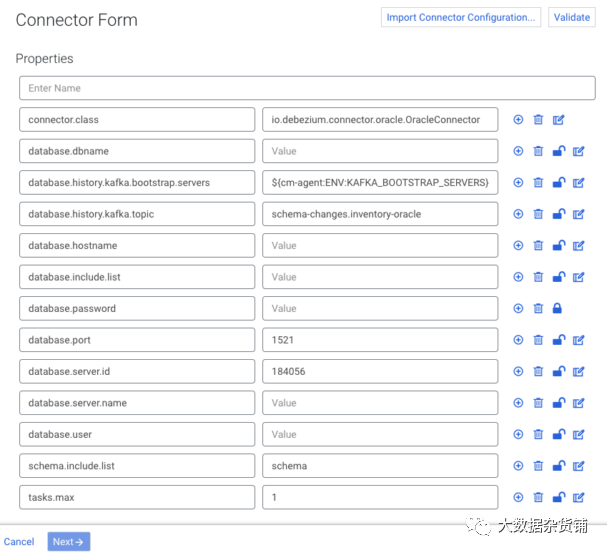This screenshot has height=553, width=607.
Task: Delete the database.port property
Action: click(x=538, y=340)
